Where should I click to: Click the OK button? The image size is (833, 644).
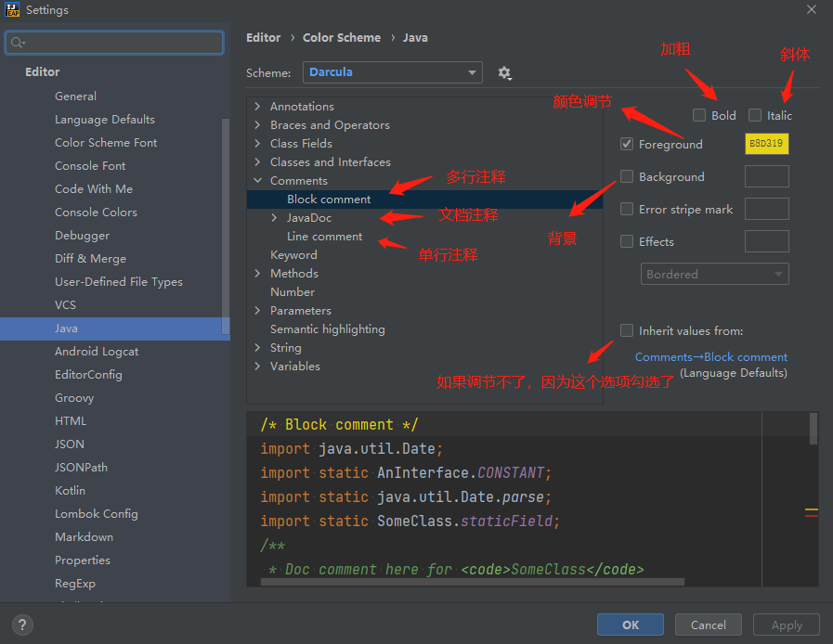(630, 625)
